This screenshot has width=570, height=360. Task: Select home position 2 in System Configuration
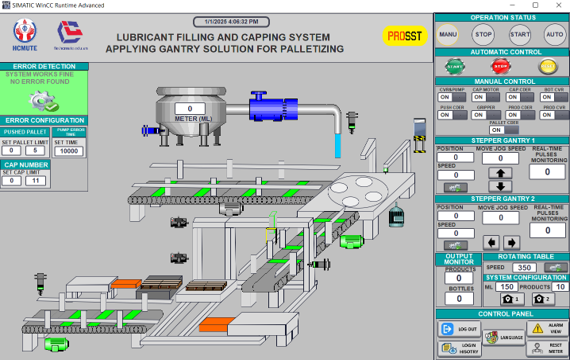543,299
